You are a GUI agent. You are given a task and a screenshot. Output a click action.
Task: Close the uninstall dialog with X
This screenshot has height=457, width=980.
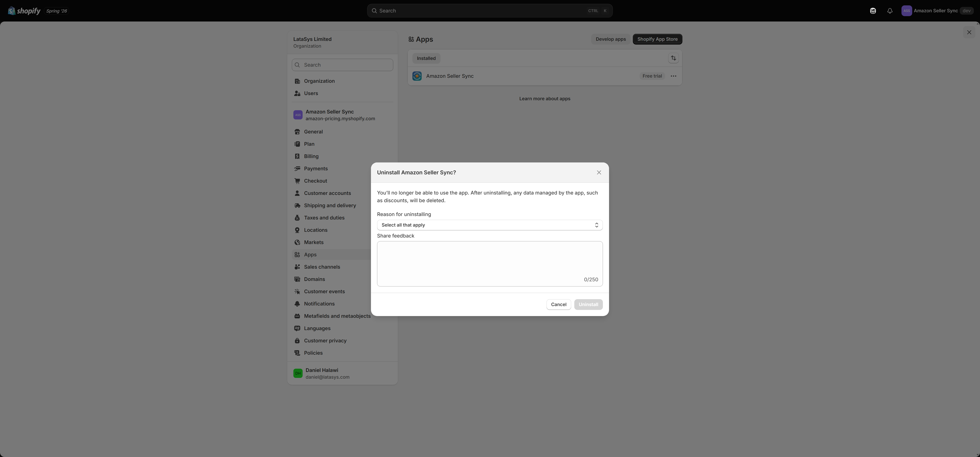(x=599, y=173)
